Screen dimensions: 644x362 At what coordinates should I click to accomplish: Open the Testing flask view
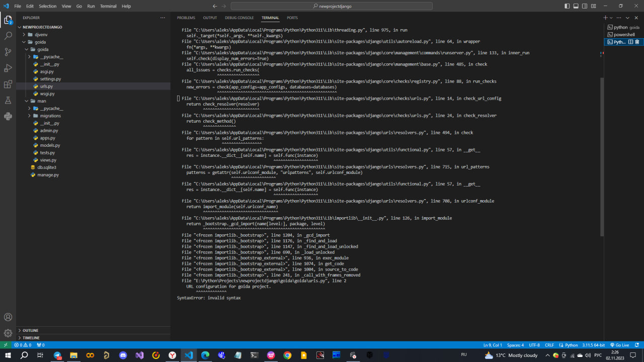8,100
